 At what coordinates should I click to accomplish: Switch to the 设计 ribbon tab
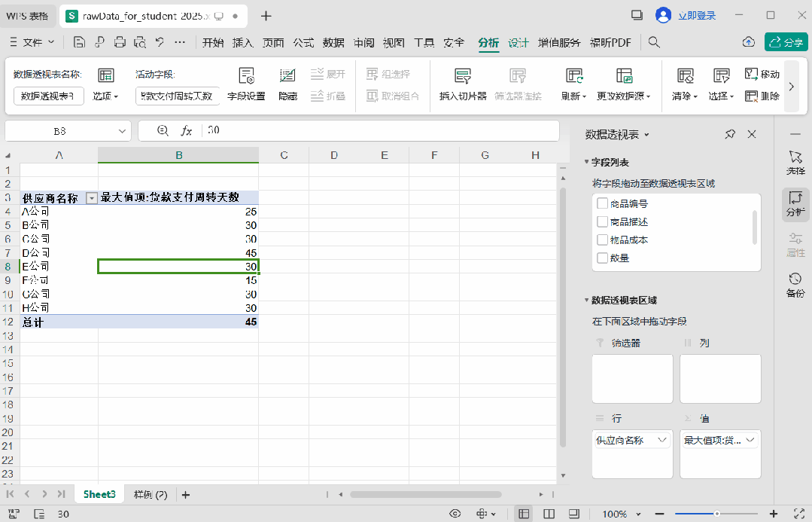[519, 42]
